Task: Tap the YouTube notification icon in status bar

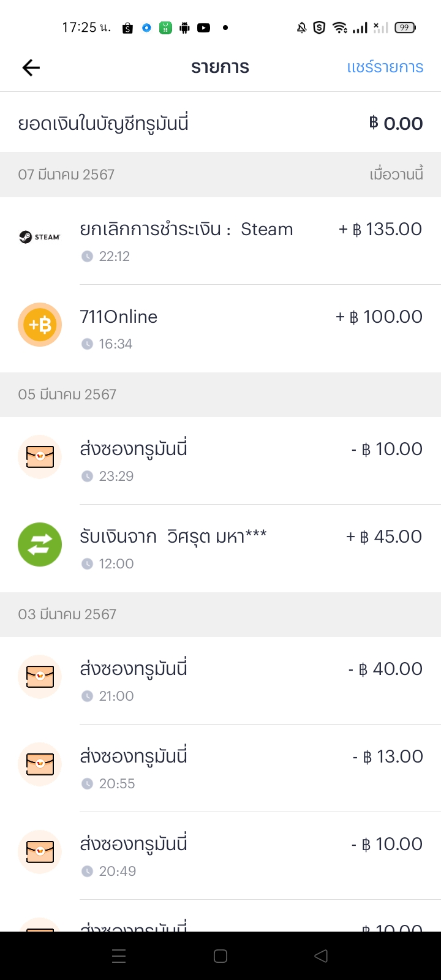Action: (204, 28)
